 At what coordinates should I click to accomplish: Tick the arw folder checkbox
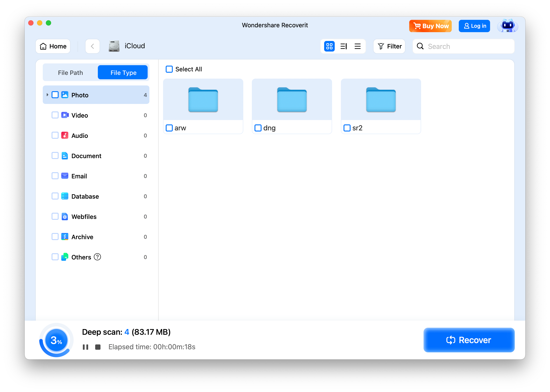(x=169, y=128)
